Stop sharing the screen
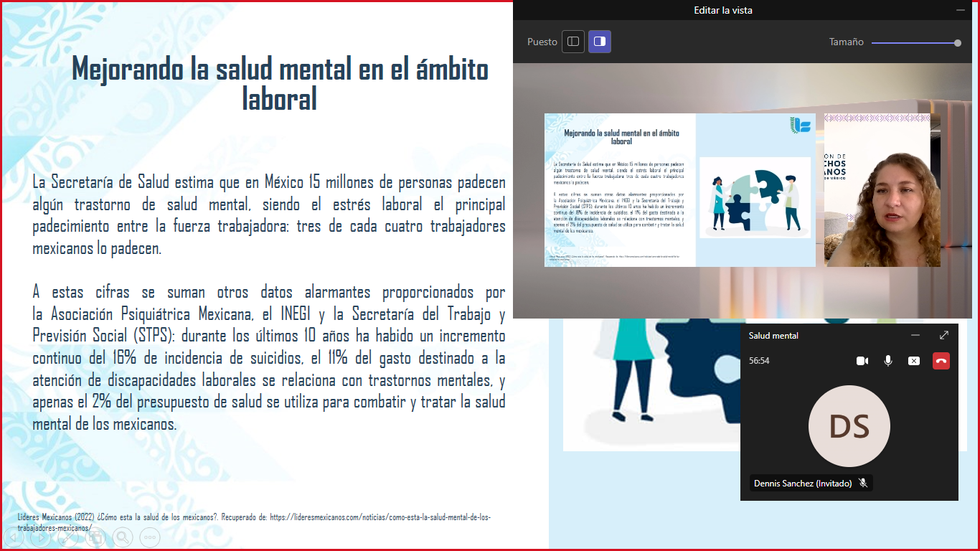Screen dimensions: 980x551 [913, 361]
